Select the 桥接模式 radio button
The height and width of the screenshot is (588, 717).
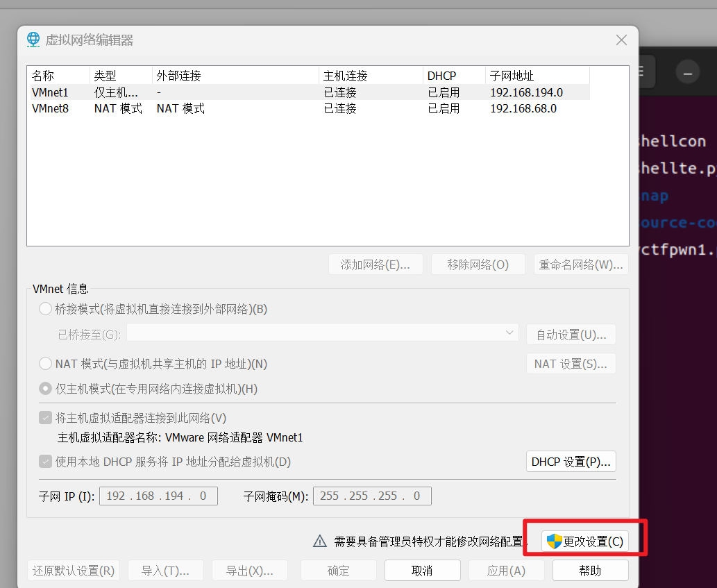click(x=45, y=309)
